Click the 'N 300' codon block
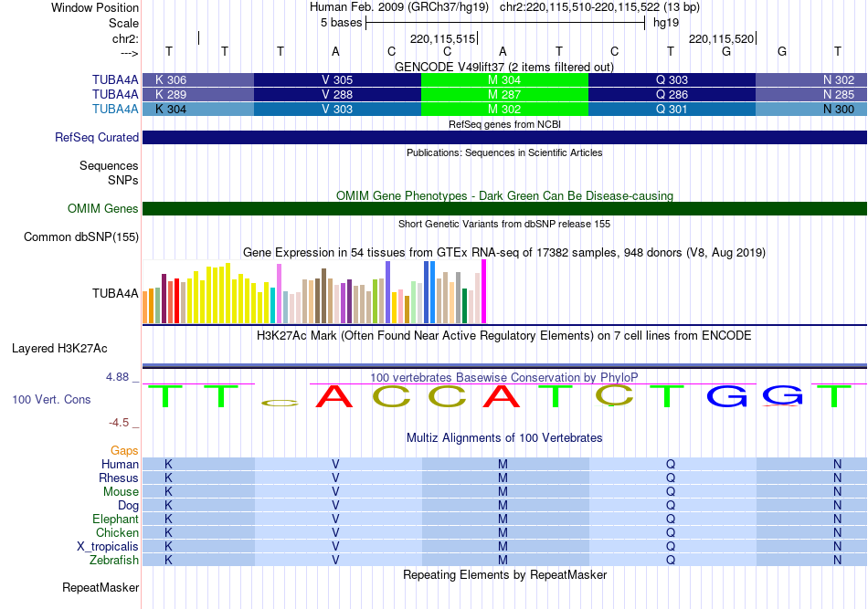 tap(811, 109)
